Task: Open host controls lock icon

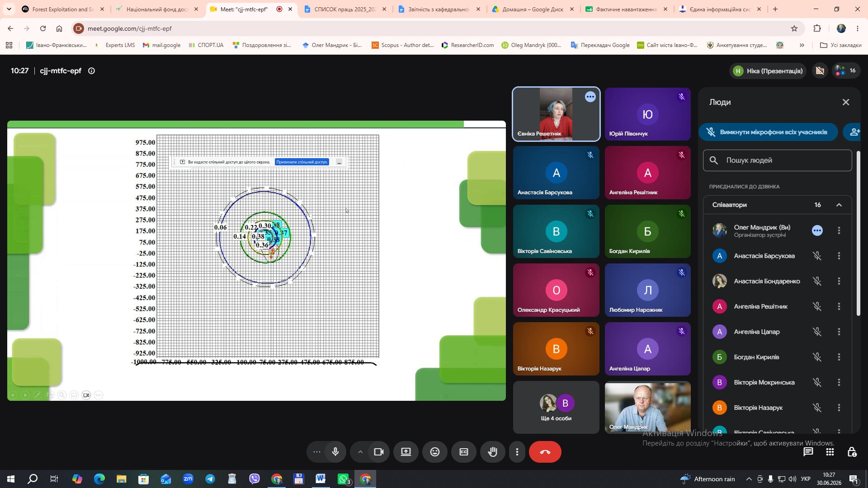Action: pyautogui.click(x=852, y=452)
